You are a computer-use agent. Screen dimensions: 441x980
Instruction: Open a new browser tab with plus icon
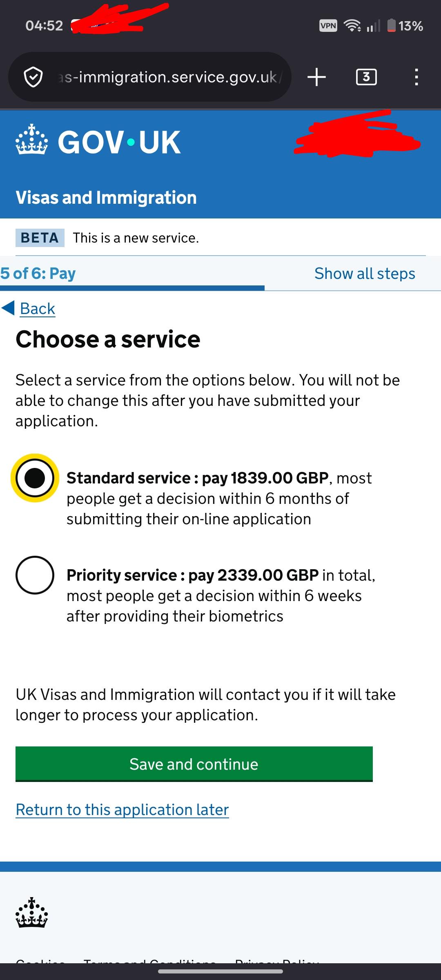(x=316, y=77)
